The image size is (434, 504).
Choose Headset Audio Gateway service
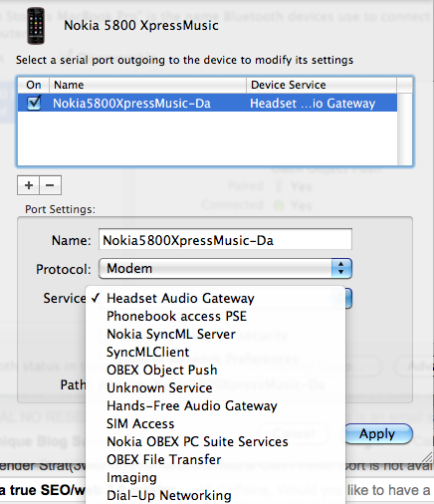tap(215, 298)
